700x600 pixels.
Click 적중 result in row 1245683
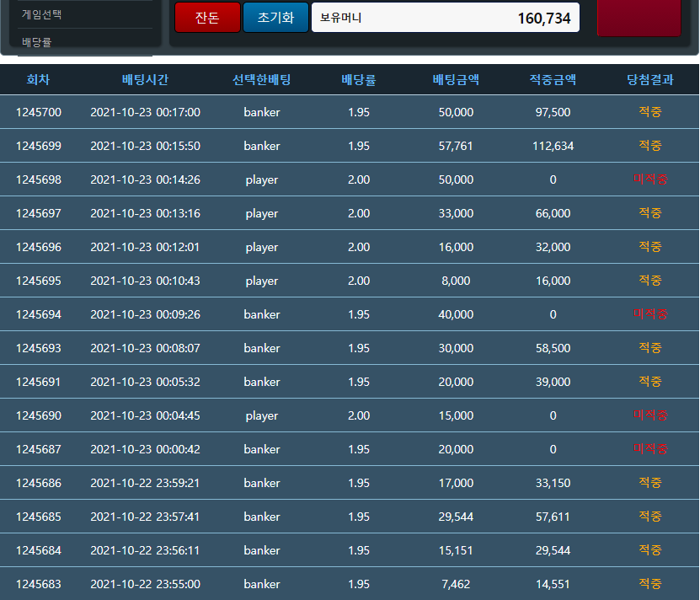coord(650,584)
